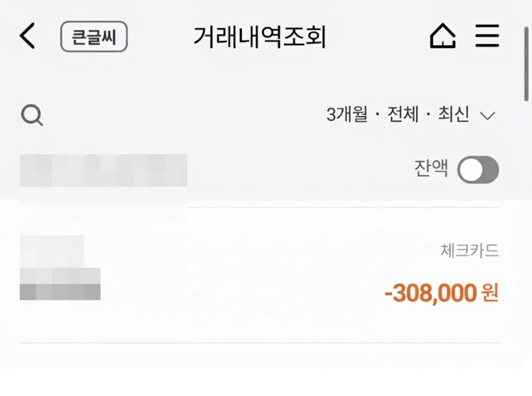Tap the back arrow icon
The image size is (532, 396).
coord(26,36)
